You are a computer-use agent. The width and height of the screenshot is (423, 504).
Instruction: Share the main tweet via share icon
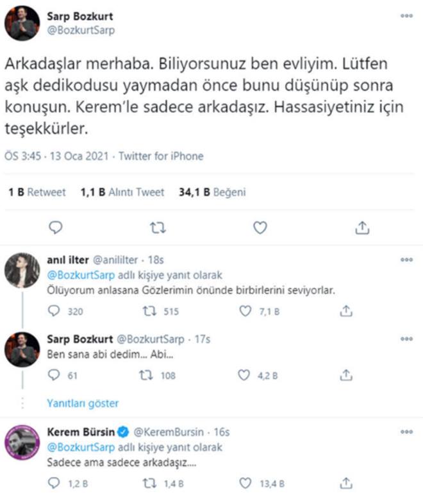tap(362, 228)
